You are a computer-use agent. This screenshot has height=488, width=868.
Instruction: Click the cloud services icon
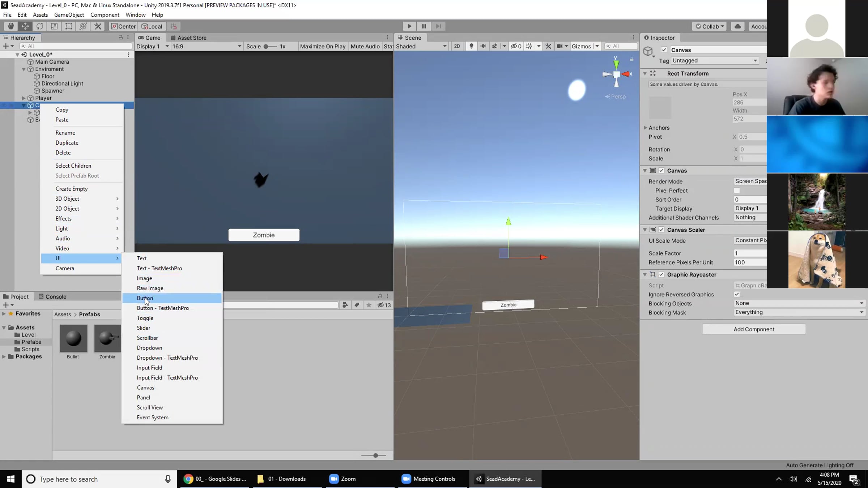tap(738, 26)
